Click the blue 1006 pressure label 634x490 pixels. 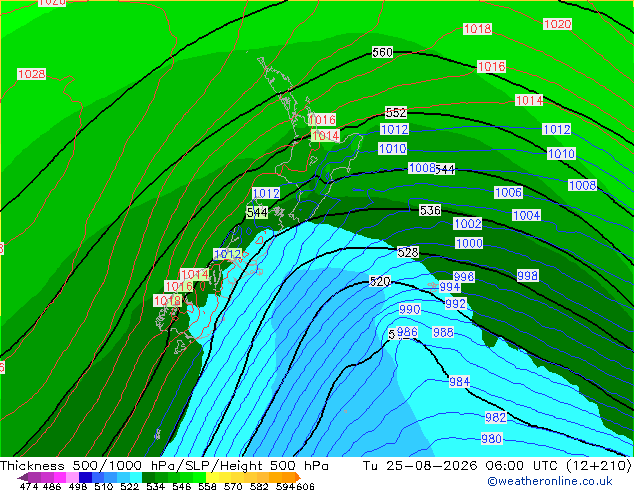click(x=508, y=192)
